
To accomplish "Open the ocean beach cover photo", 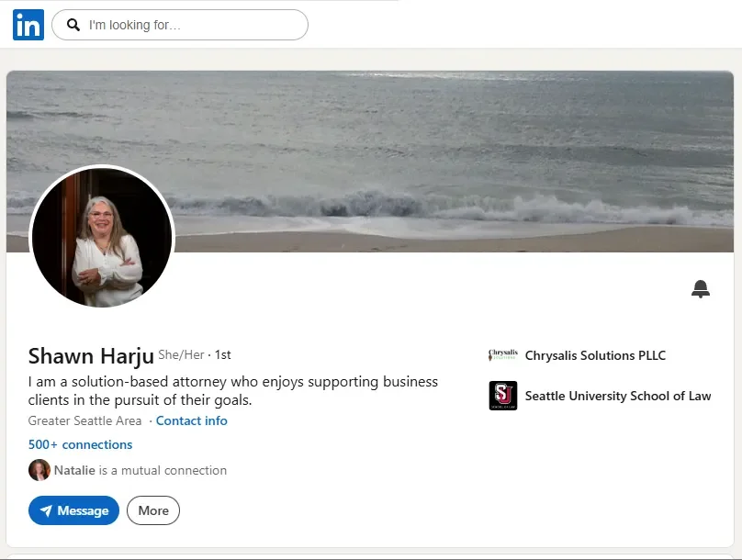I will [x=370, y=162].
